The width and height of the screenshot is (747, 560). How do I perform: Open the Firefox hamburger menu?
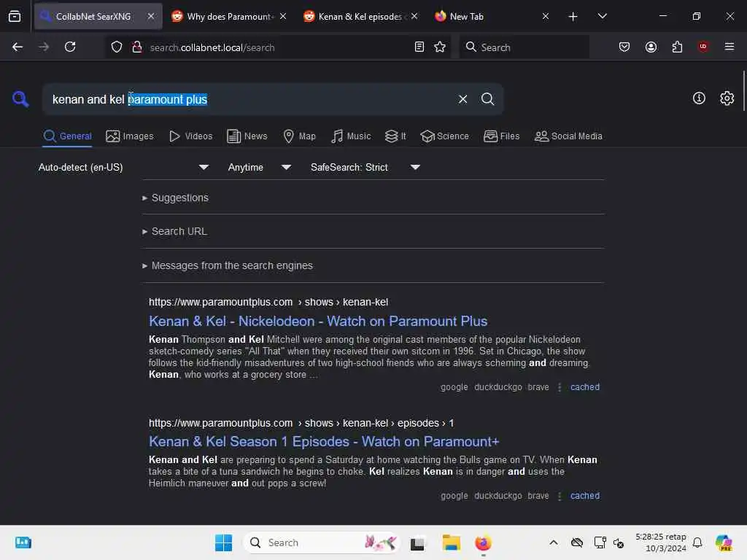729,47
